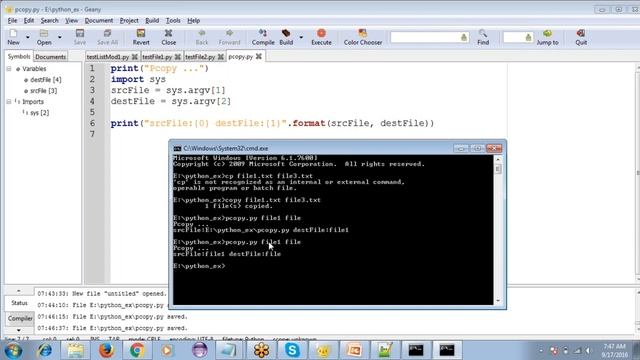Click the cmd window scrollbar up arrow

[498, 159]
